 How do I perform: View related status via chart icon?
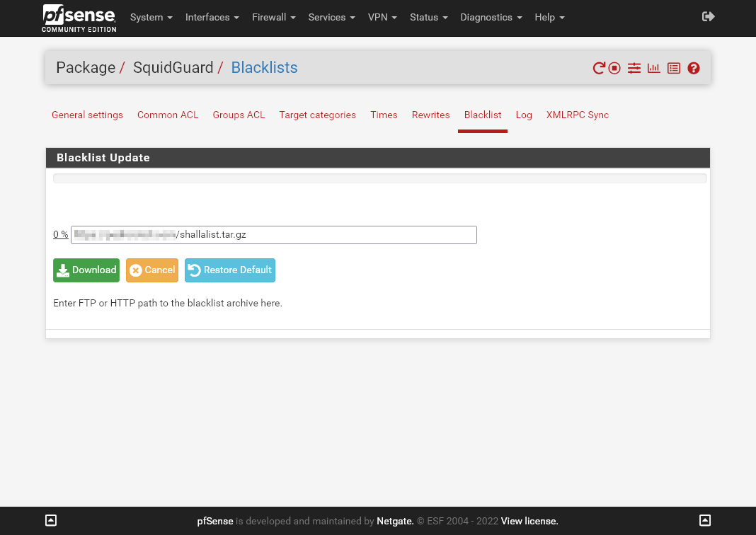click(653, 68)
